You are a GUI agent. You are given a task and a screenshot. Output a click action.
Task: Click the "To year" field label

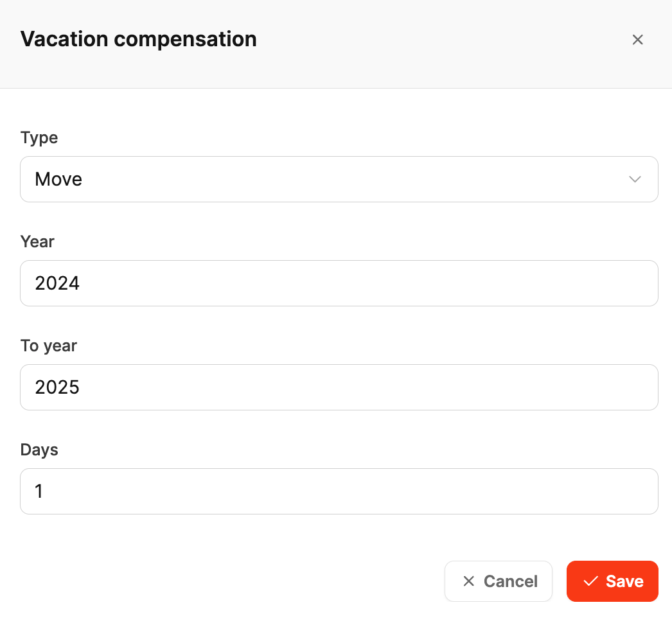tap(49, 346)
